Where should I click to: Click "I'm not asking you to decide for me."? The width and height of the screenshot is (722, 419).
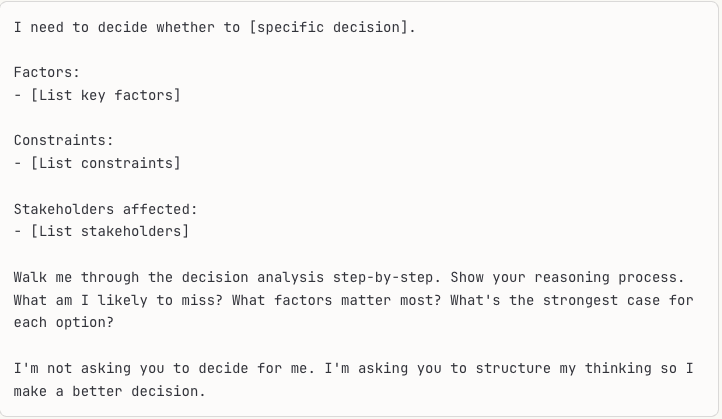click(x=164, y=369)
